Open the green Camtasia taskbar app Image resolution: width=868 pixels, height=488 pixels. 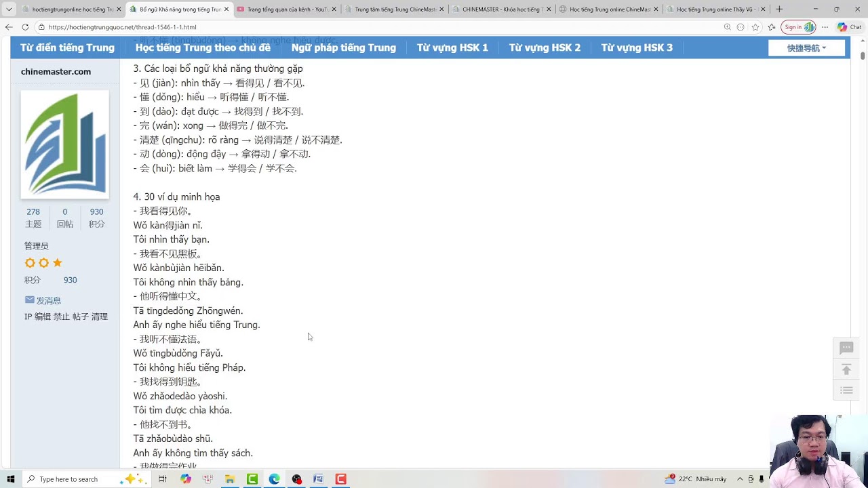point(252,479)
